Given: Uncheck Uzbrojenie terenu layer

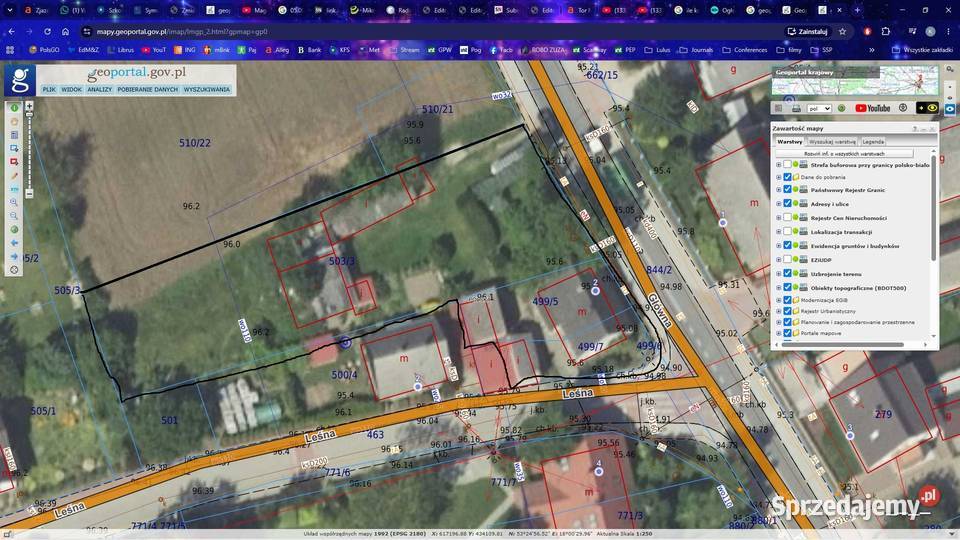Looking at the screenshot, I should [787, 274].
